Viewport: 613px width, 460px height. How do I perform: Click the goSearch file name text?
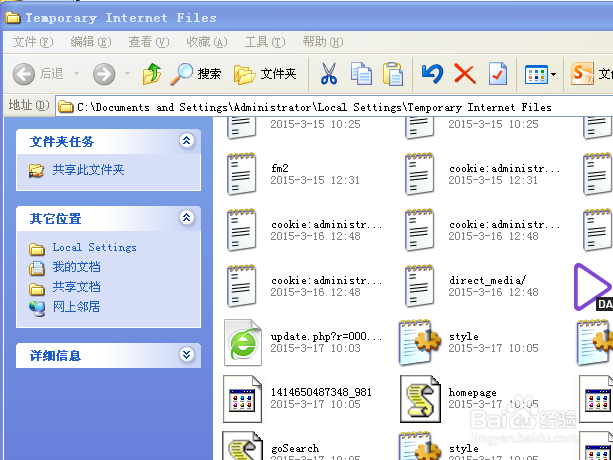(x=295, y=448)
